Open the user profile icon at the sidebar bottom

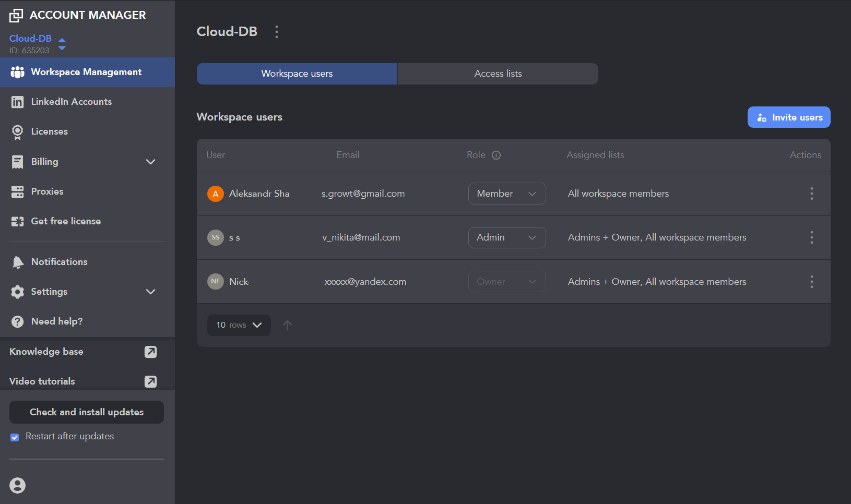click(x=17, y=485)
